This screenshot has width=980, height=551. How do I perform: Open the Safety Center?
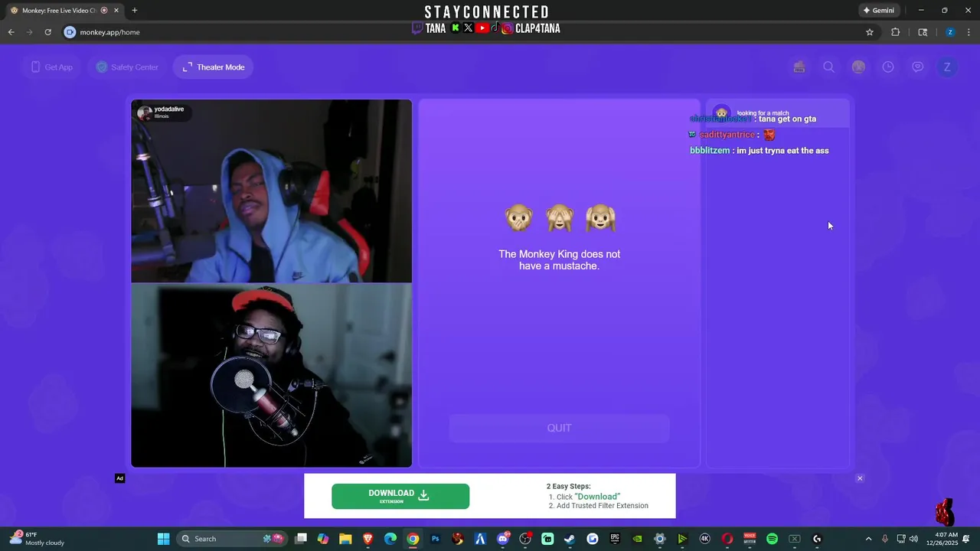tap(127, 67)
